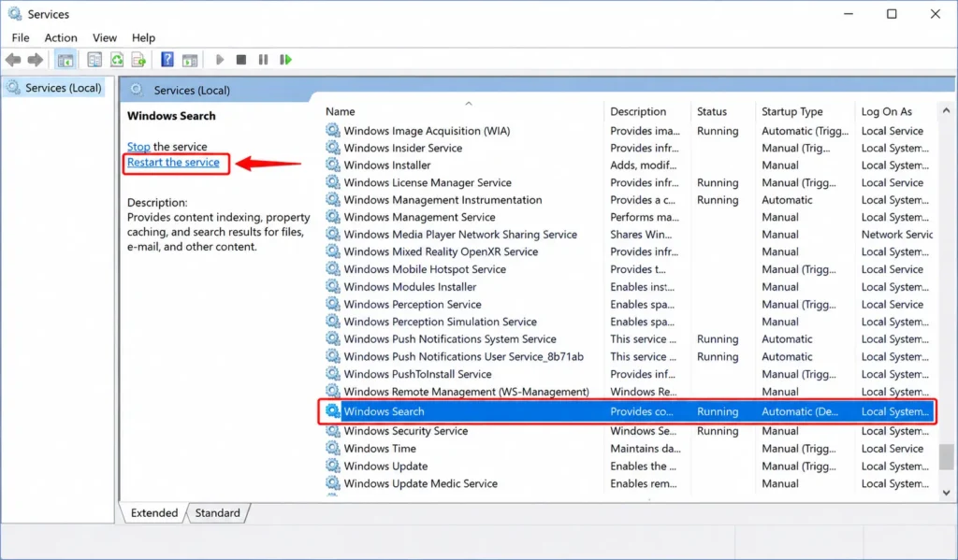
Task: Click gear icon of Windows Management Instrumentation
Action: click(332, 200)
